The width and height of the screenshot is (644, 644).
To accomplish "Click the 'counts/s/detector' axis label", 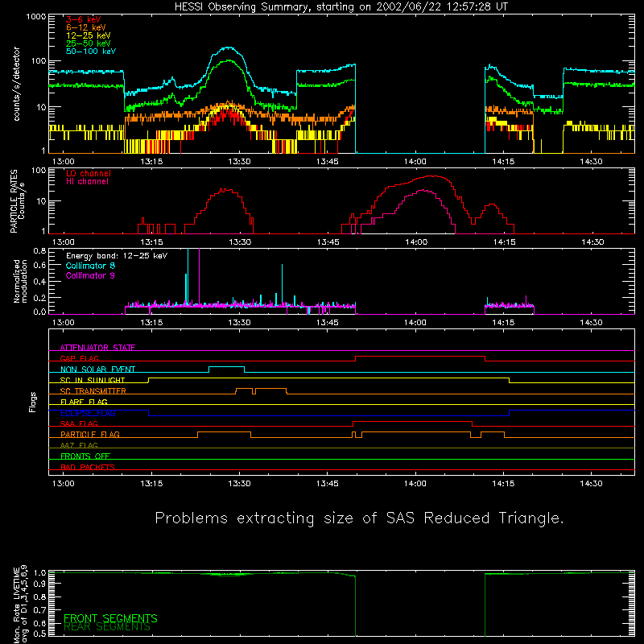I will 17,84.
